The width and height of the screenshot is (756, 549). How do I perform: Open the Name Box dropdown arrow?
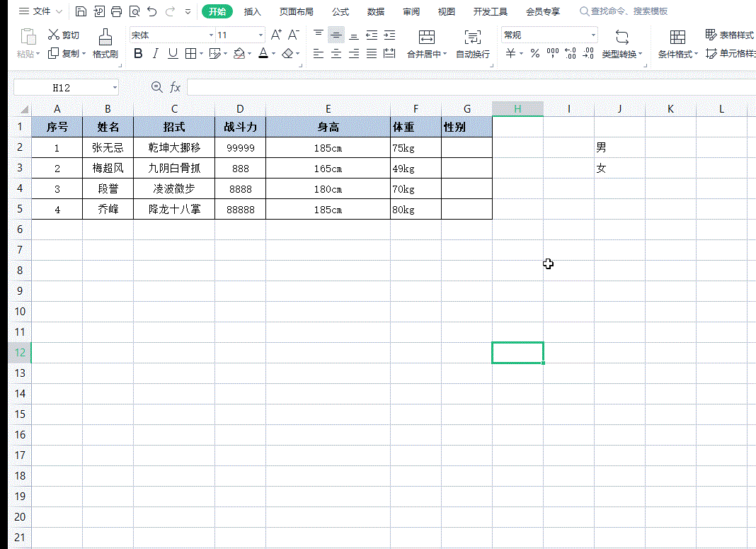pos(115,88)
